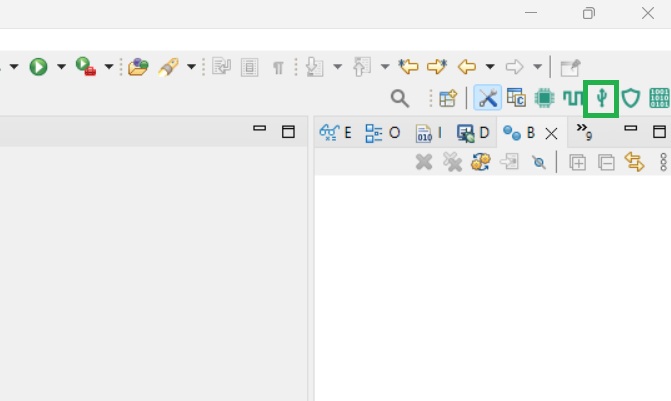Viewport: 671px width, 401px height.
Task: Maximize the left editor pane
Action: pyautogui.click(x=288, y=131)
